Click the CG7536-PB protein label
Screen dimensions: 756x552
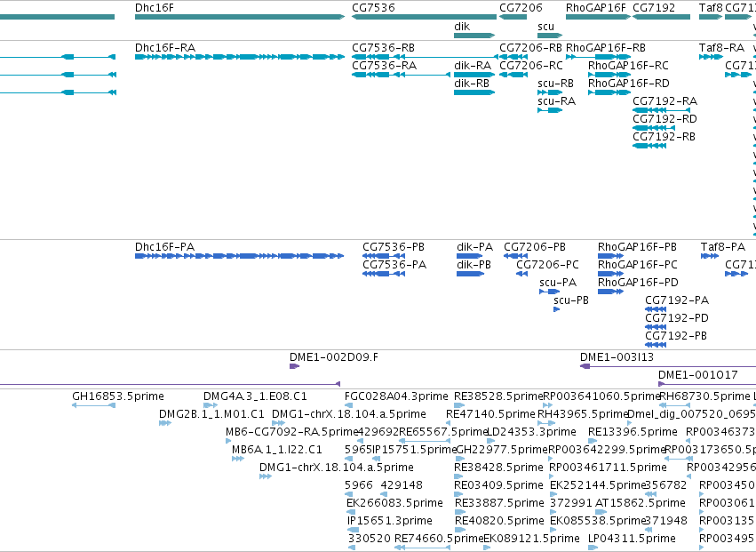(x=394, y=247)
